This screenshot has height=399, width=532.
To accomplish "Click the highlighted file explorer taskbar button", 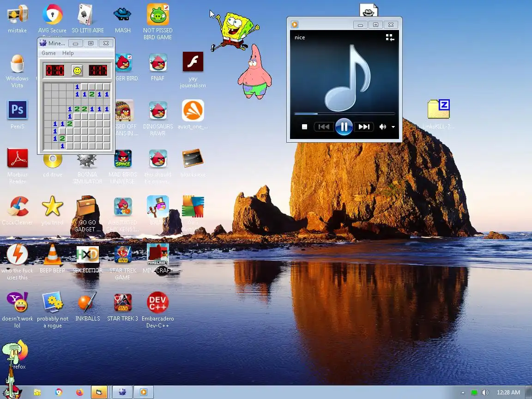I will [99, 392].
